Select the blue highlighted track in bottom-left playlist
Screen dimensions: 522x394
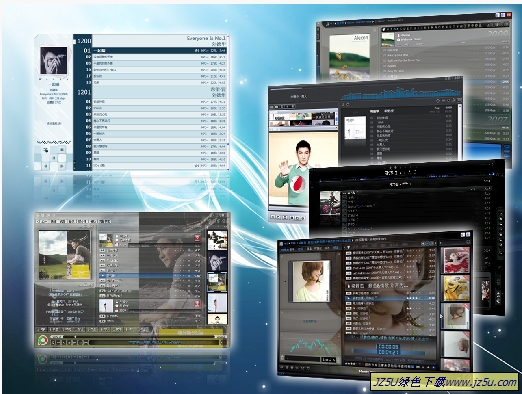coord(150,276)
